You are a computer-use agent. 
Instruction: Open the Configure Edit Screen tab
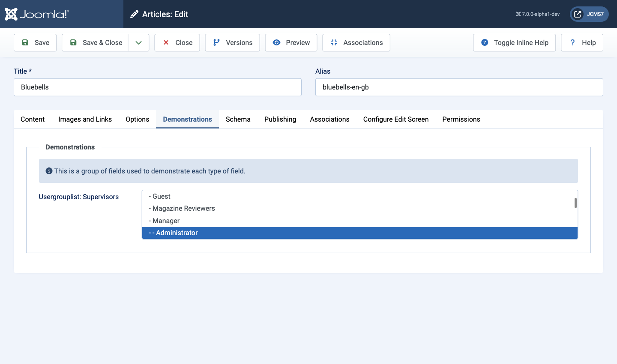point(396,119)
